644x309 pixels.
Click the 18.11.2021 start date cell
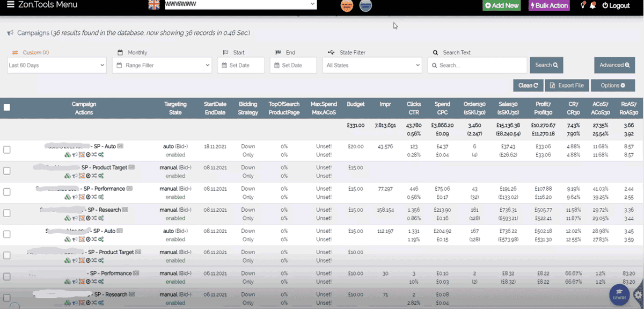click(215, 146)
